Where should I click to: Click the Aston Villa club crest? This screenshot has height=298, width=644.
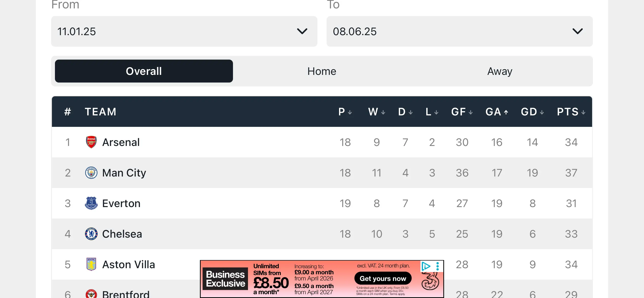91,264
